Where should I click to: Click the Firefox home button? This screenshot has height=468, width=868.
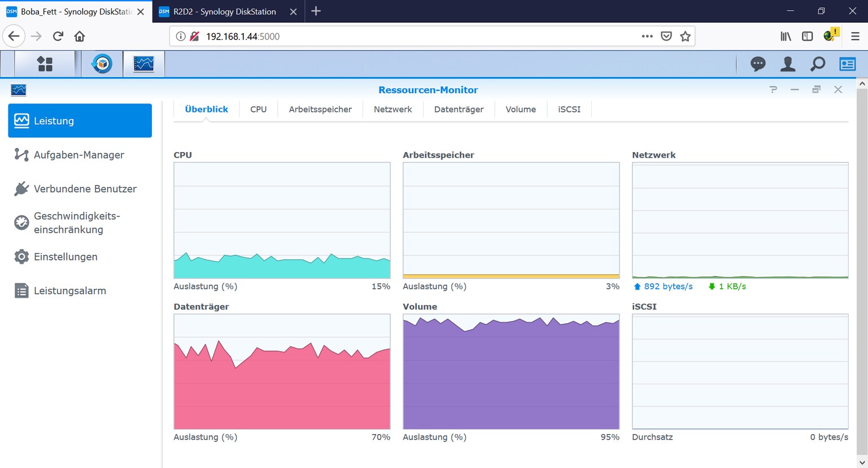80,36
